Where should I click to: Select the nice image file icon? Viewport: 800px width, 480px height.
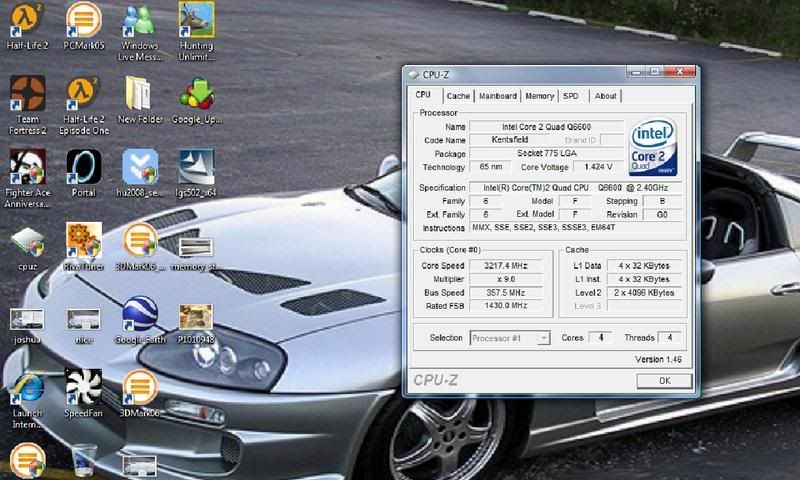point(84,325)
